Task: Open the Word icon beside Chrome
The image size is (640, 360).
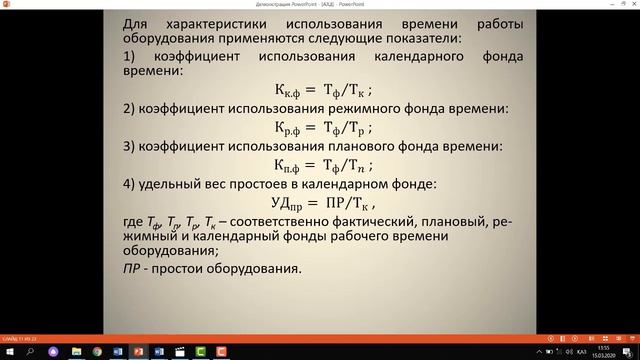Action: tap(118, 352)
